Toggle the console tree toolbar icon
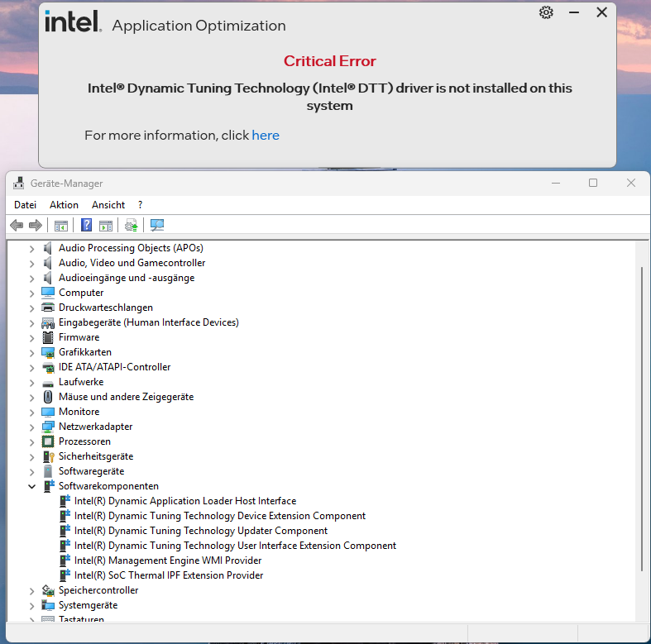The width and height of the screenshot is (651, 644). [x=61, y=226]
